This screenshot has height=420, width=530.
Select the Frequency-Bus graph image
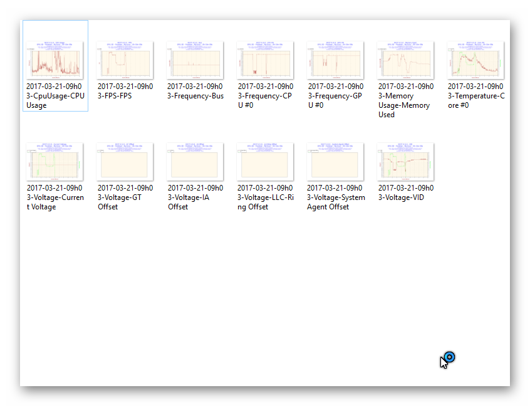pyautogui.click(x=195, y=61)
